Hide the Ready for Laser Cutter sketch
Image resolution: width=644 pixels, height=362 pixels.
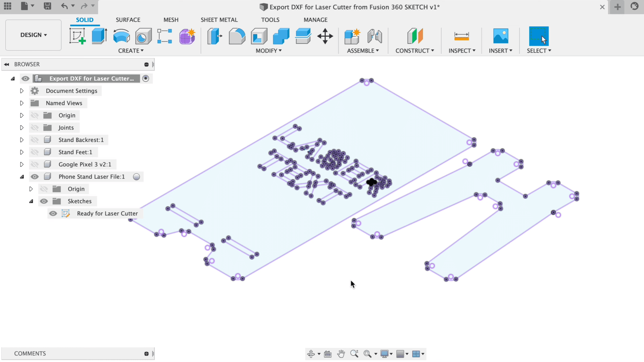[x=53, y=213]
